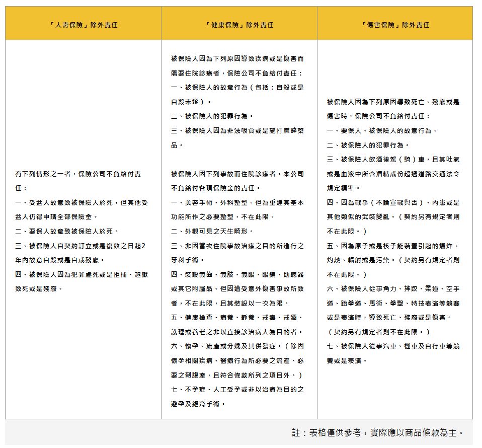Click injury item 五、因為原子或是核子能裝置

point(393,246)
